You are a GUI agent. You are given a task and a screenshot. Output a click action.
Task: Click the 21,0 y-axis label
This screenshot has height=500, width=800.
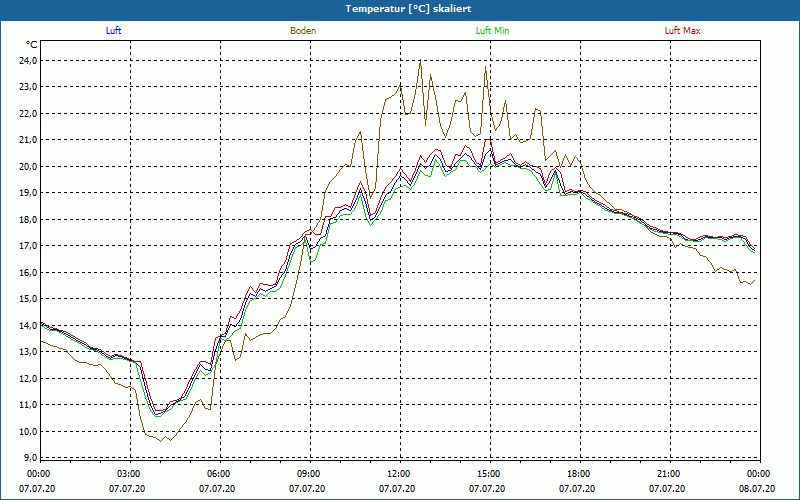click(x=29, y=140)
